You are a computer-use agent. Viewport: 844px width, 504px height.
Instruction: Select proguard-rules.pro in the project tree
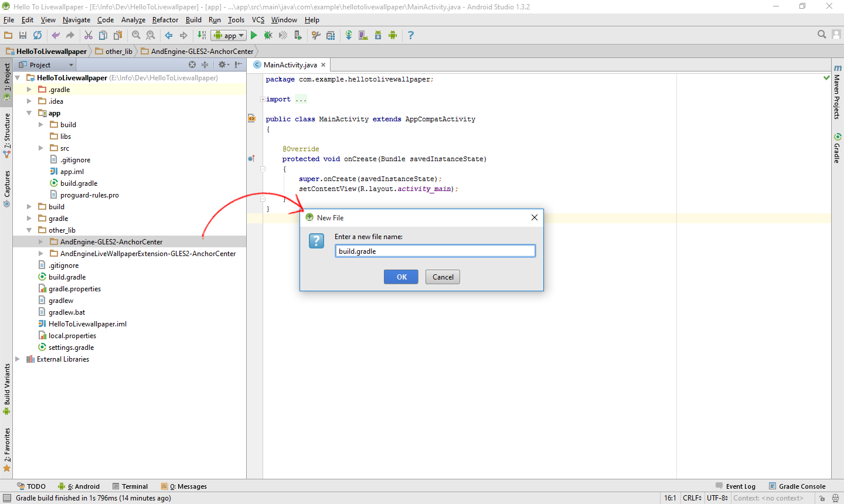(x=84, y=195)
